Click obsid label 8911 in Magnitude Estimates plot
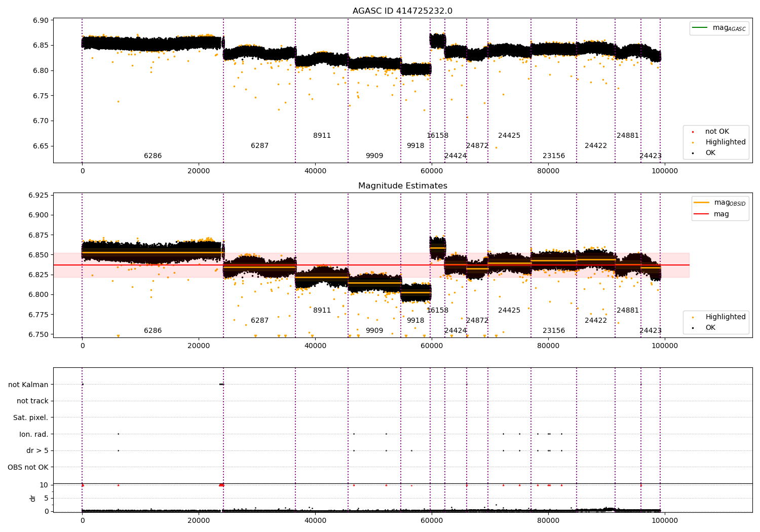This screenshot has height=532, width=760. [x=322, y=311]
